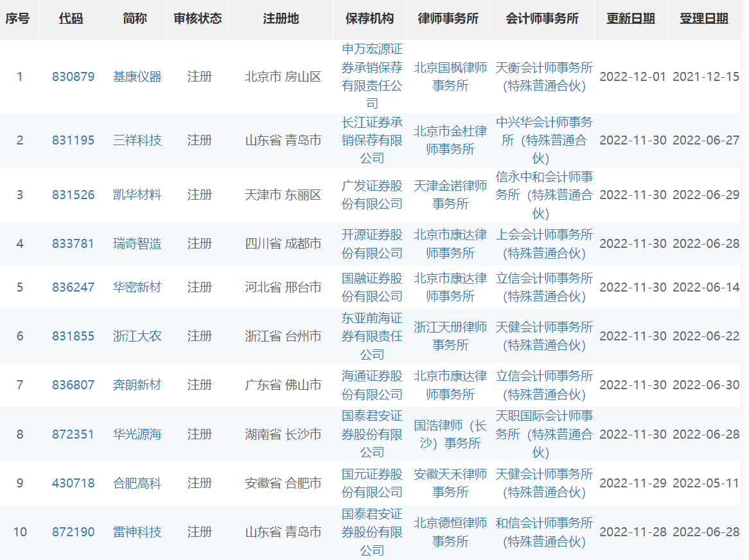Screen dimensions: 749x560
Task: Open company 奔朗新材
Action: pos(137,385)
